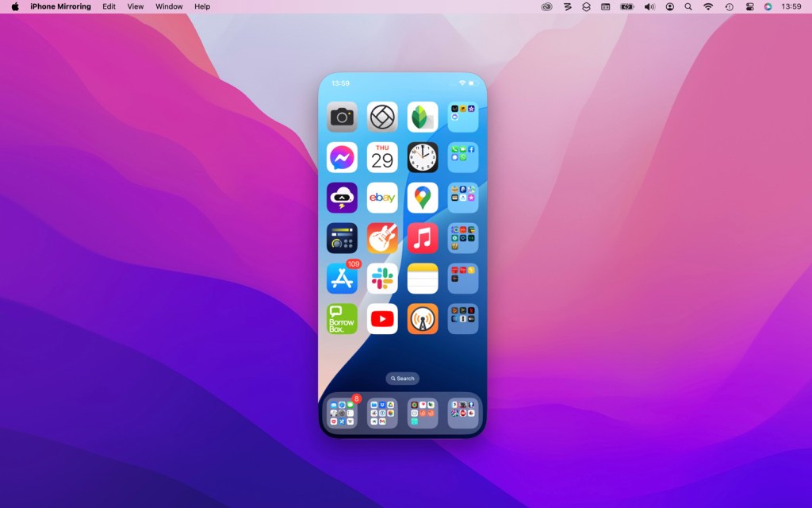Open the second dock folder

coord(382,413)
